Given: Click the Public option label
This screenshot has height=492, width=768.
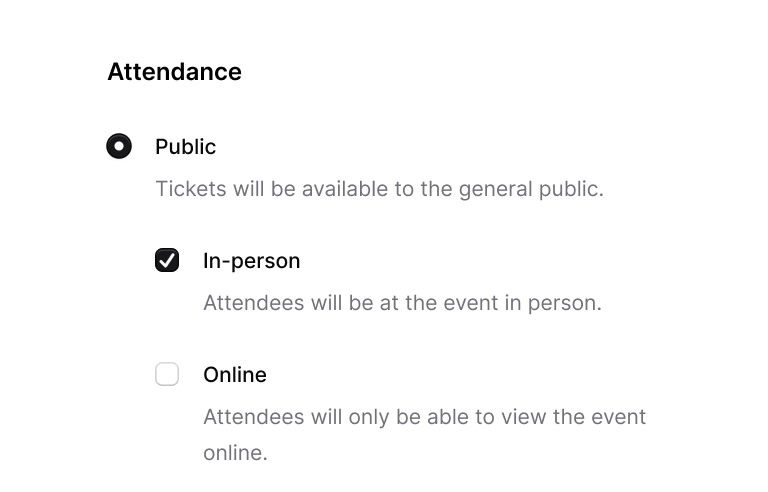Looking at the screenshot, I should tap(185, 147).
